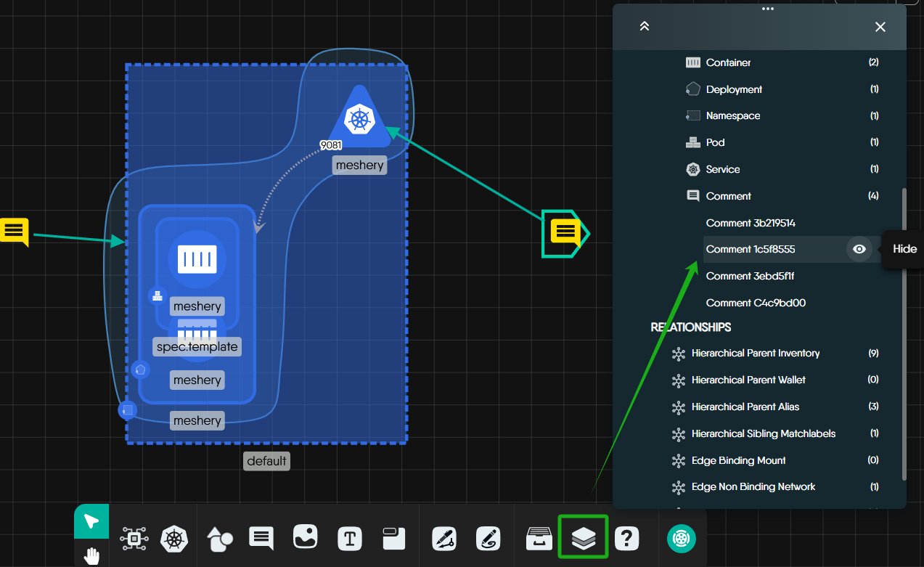
Task: Click the meshery Service node on canvas
Action: coord(359,120)
